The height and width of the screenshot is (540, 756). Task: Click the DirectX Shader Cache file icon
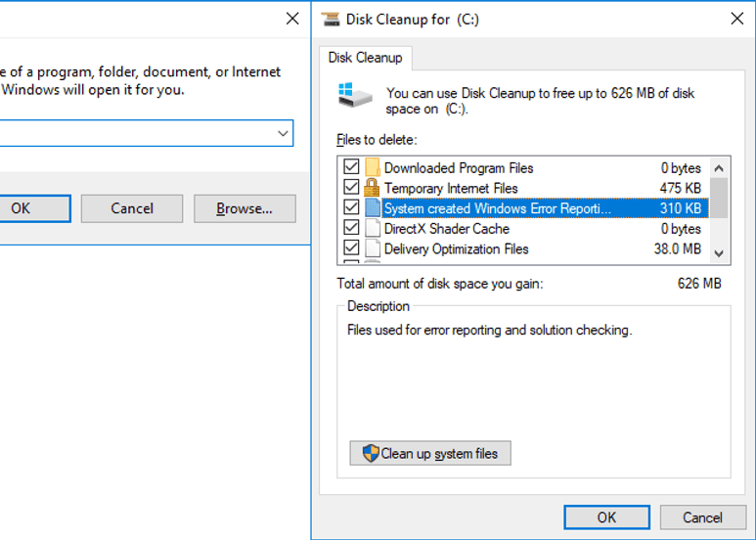[373, 228]
